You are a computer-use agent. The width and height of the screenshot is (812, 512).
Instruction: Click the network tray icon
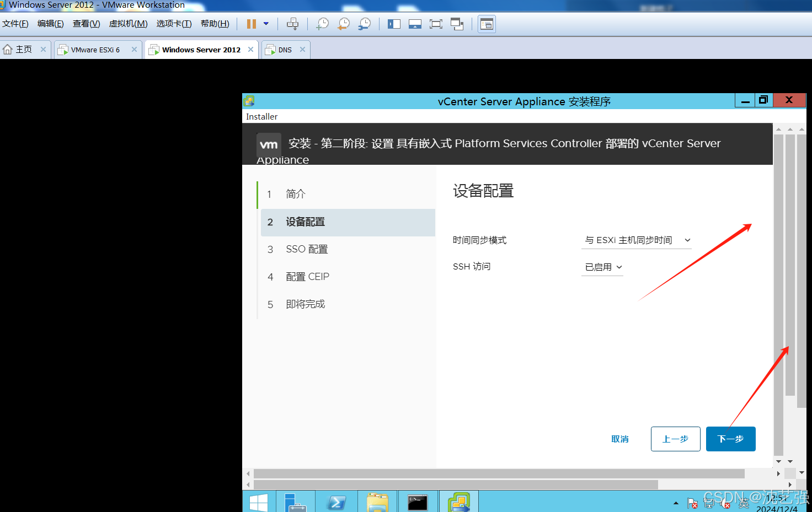pyautogui.click(x=709, y=503)
